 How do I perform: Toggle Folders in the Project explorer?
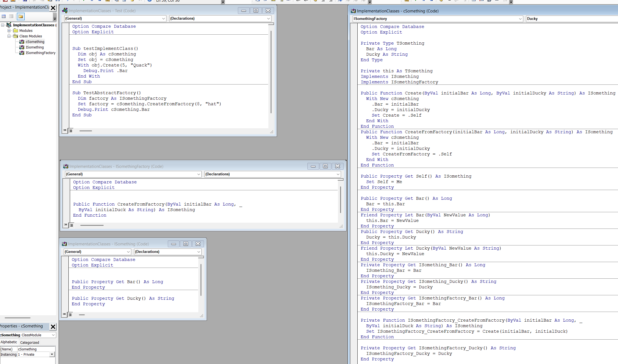point(21,17)
